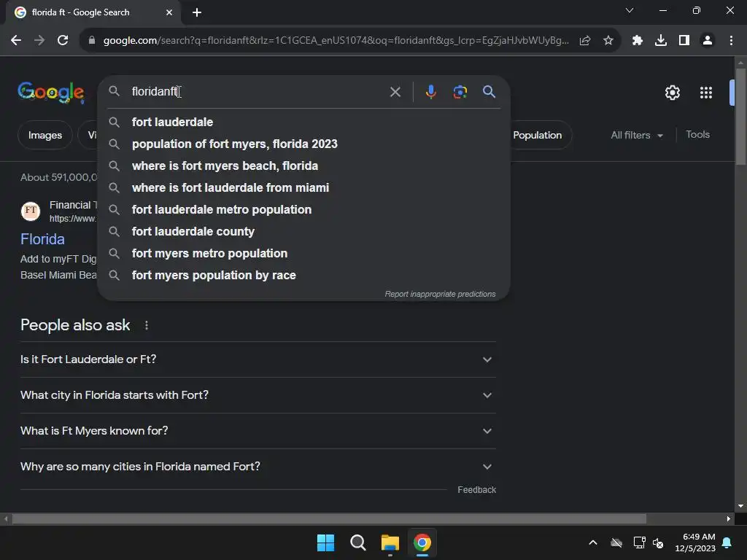Pick fort myers population by race
Screen dimensions: 747x560
pos(304,275)
